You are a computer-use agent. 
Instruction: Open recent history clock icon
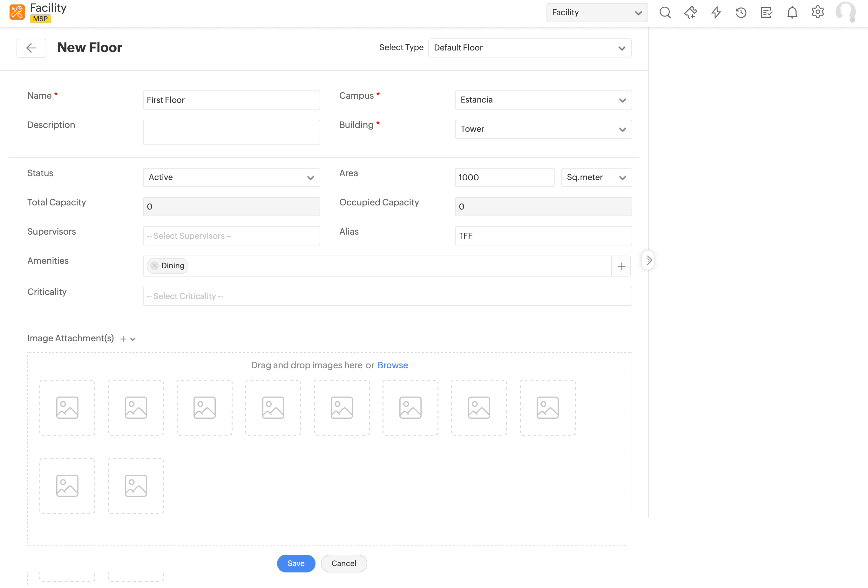pos(741,13)
